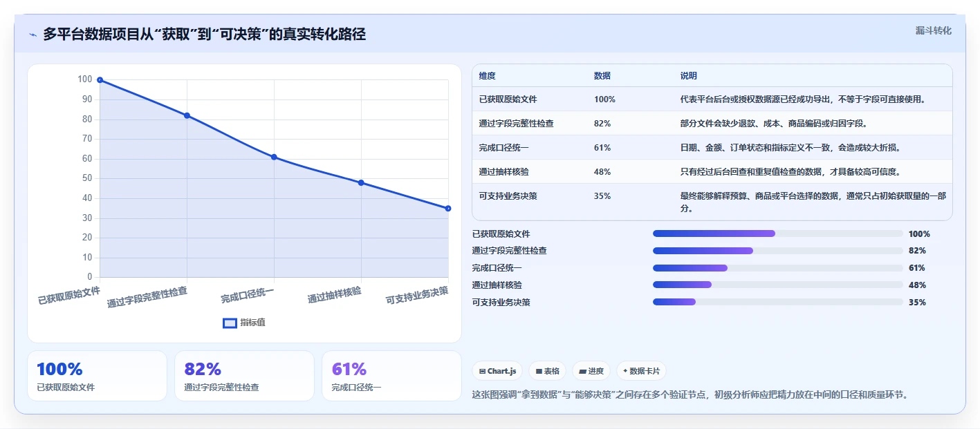This screenshot has height=429, width=980.
Task: Click the 数据卡片 chip
Action: (641, 371)
